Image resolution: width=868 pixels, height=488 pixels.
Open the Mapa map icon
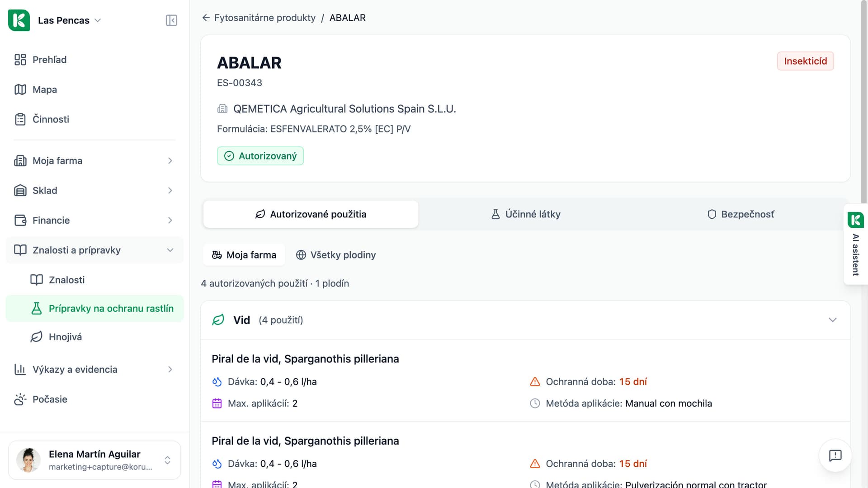[20, 89]
